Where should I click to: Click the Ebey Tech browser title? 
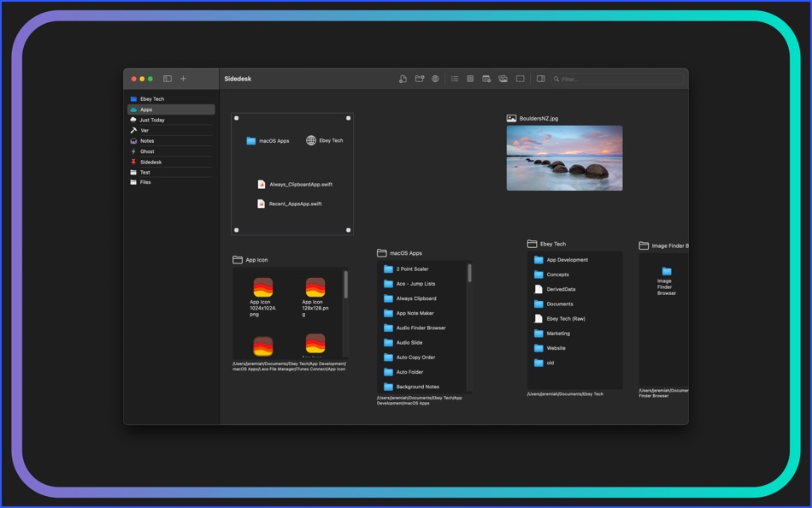[552, 244]
